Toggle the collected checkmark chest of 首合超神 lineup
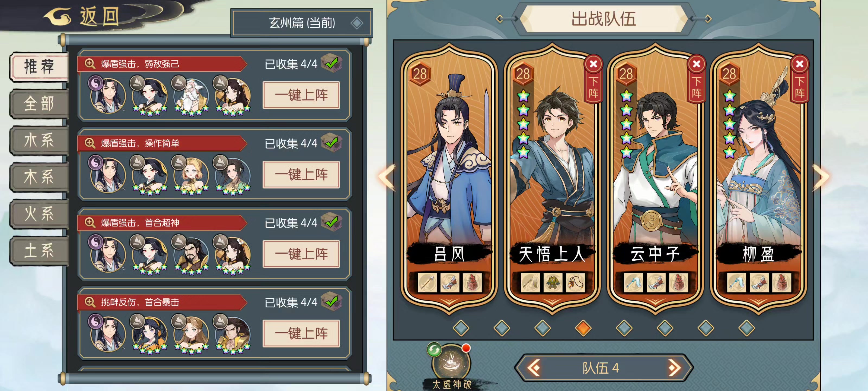The height and width of the screenshot is (391, 868). point(331,222)
